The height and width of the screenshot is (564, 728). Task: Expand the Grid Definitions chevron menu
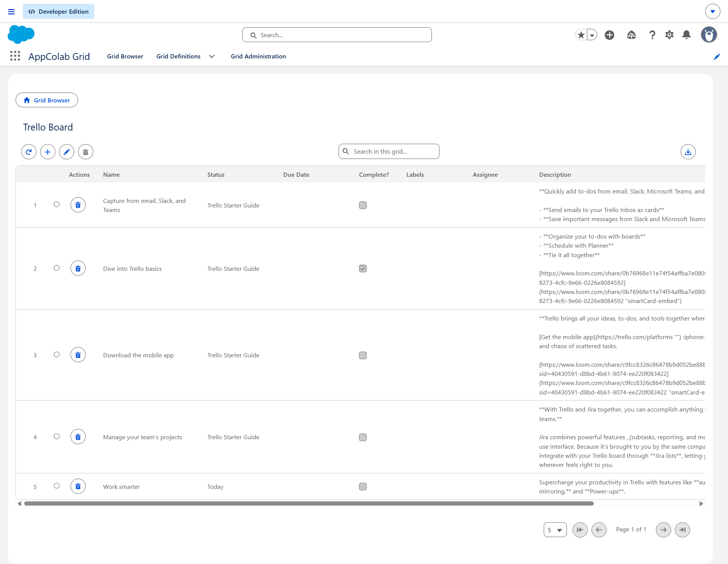coord(212,57)
